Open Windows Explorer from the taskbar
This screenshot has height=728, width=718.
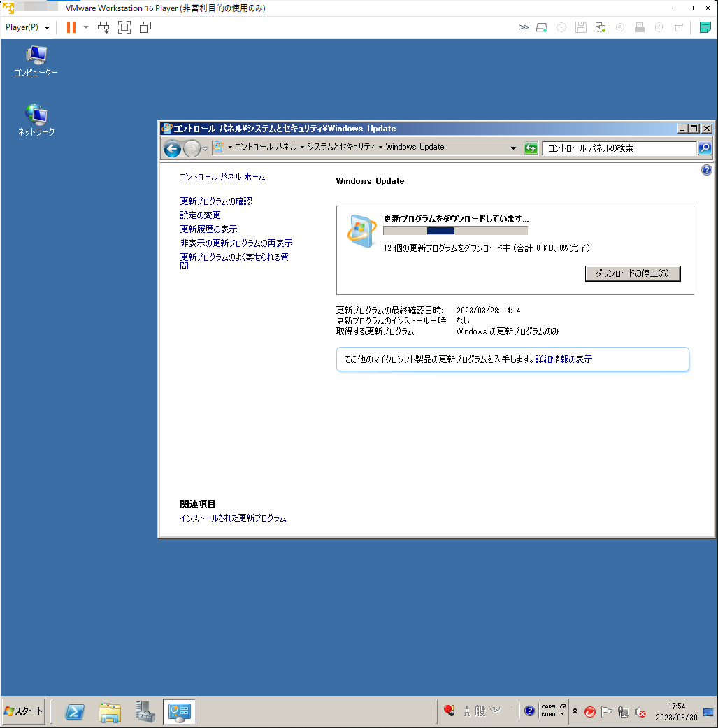(x=110, y=712)
